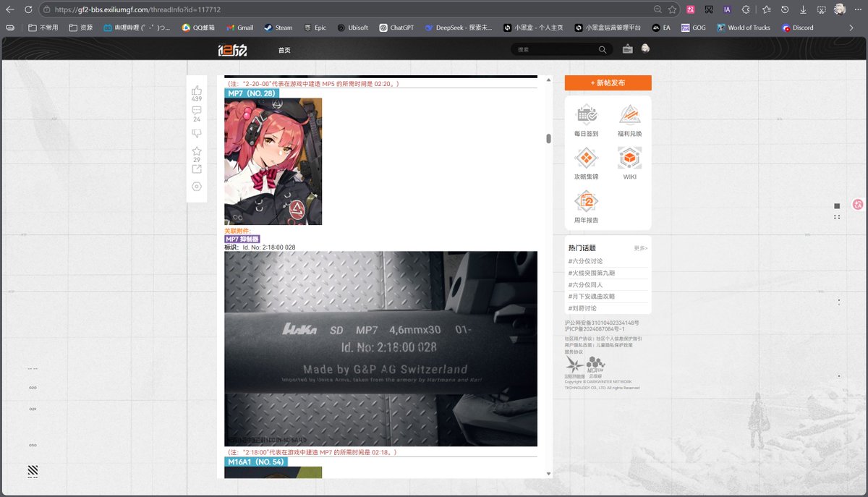This screenshot has width=868, height=497.
Task: Dislike the thread with the thumbs-down
Action: tap(196, 133)
